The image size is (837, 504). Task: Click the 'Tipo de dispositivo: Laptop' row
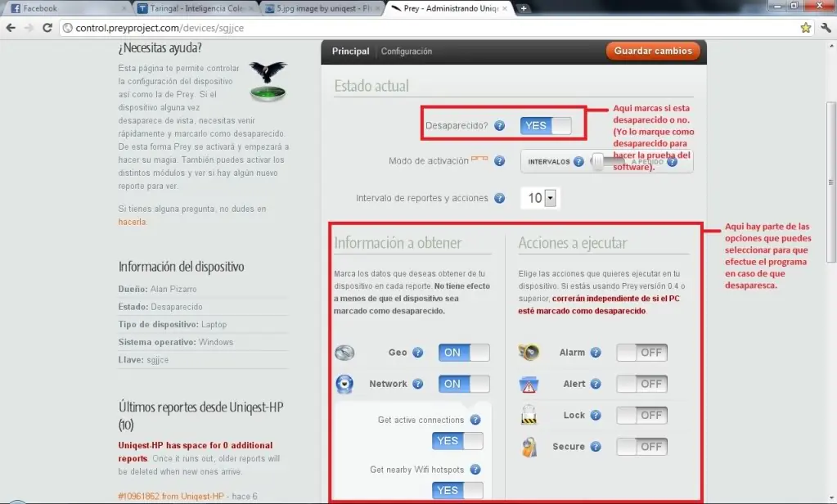tap(203, 324)
